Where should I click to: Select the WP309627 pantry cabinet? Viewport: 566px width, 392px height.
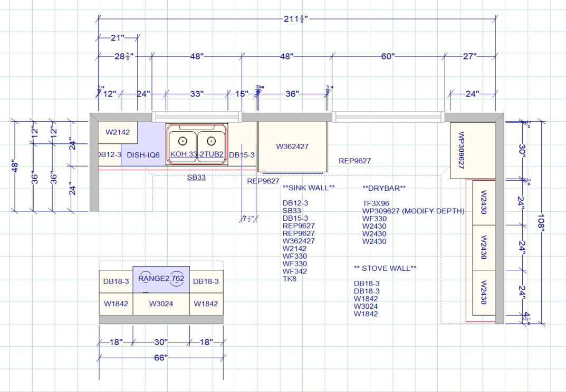coord(461,150)
